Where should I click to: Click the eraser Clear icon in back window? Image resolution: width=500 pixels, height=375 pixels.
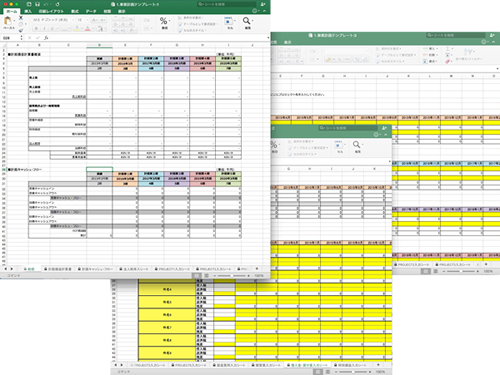pos(448,61)
